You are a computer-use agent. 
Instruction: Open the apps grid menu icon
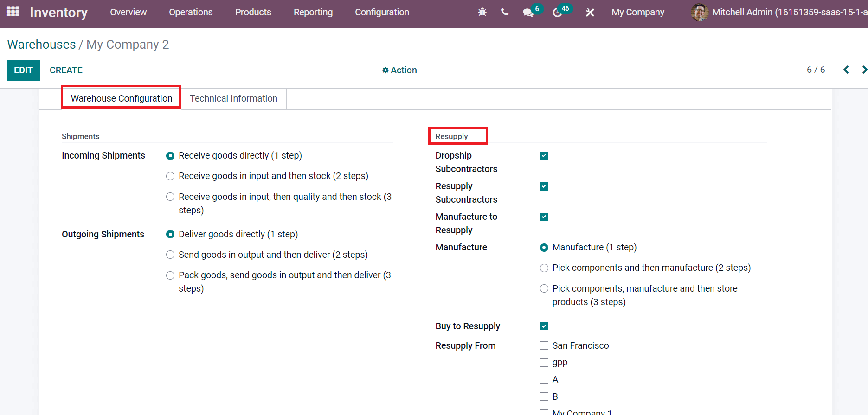coord(13,12)
